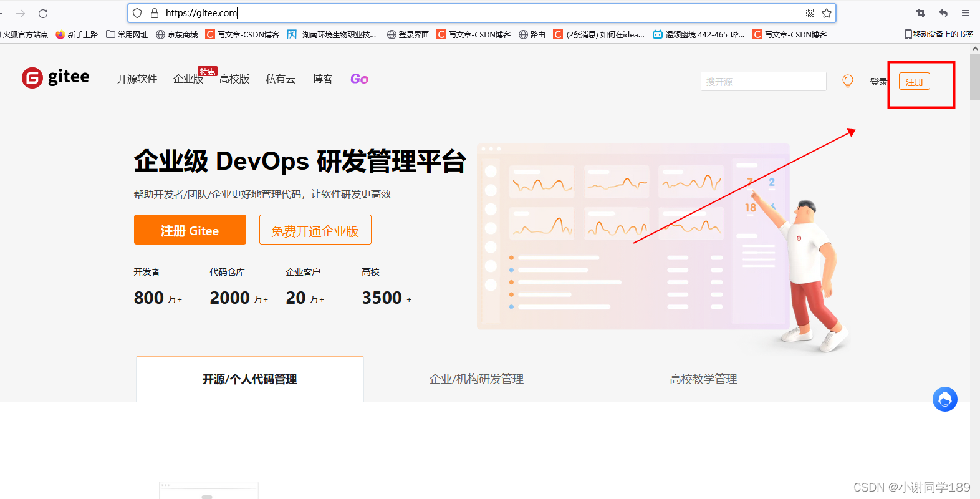Go forward with the forward arrow
The width and height of the screenshot is (980, 499).
tap(21, 13)
